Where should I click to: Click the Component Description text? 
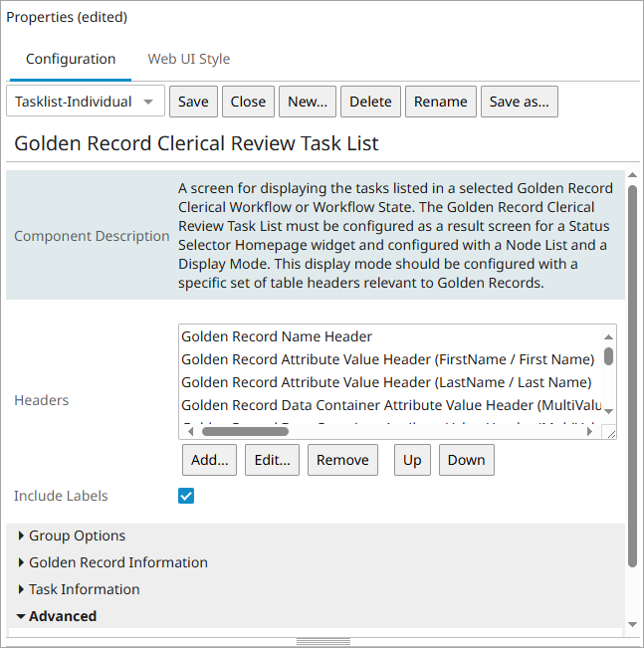395,236
